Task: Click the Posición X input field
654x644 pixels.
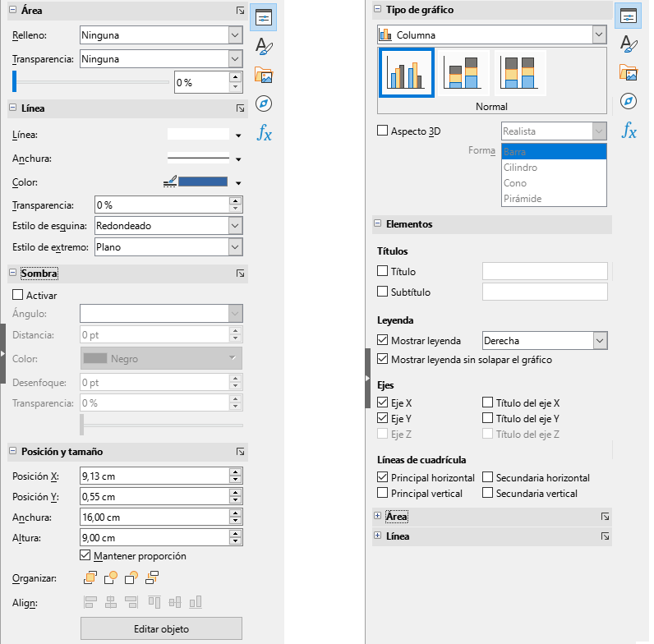Action: [x=153, y=476]
